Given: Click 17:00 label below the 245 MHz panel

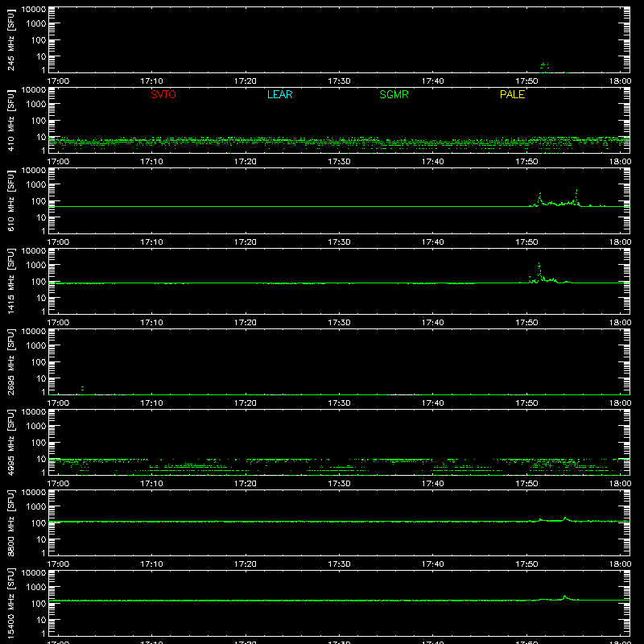Looking at the screenshot, I should coord(58,81).
